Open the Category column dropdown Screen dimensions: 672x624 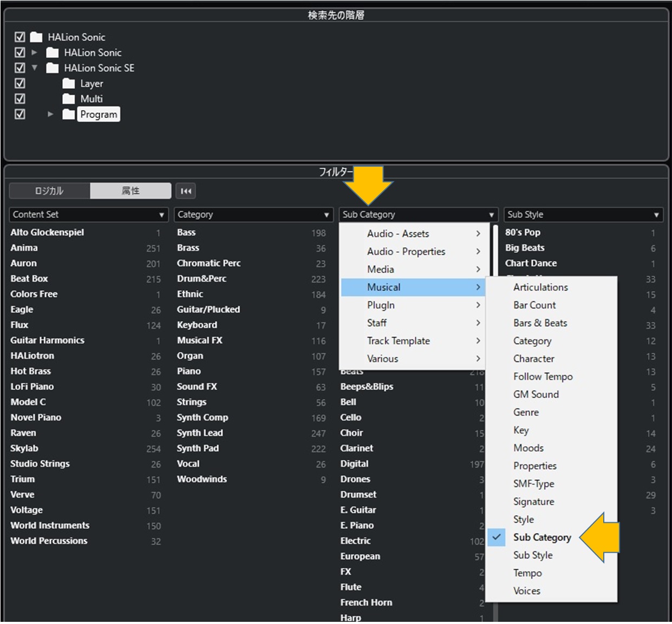253,214
